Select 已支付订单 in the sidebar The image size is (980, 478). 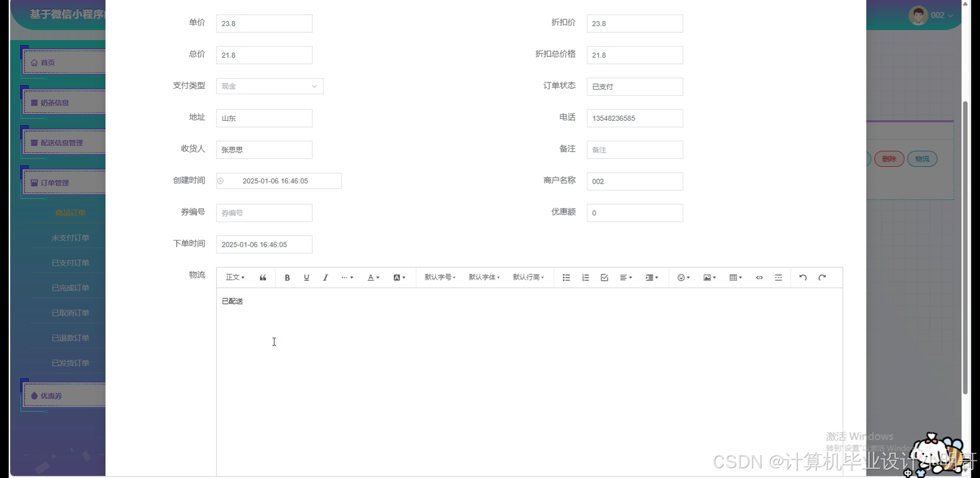71,263
